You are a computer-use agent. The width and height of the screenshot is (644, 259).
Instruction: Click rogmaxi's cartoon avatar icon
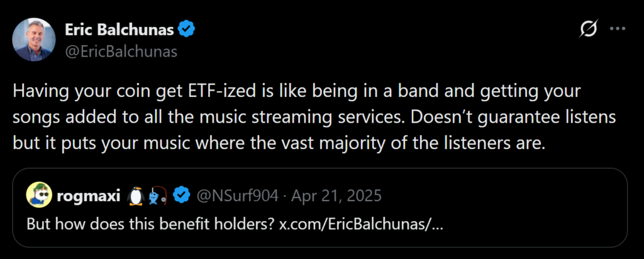coord(39,196)
